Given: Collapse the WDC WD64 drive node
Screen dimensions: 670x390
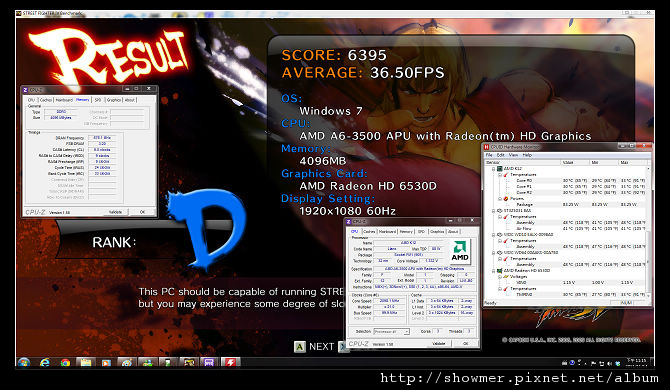Looking at the screenshot, I should [x=494, y=252].
